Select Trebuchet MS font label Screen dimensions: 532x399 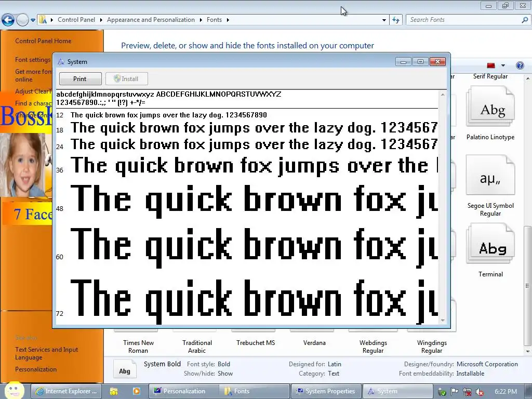coord(256,343)
